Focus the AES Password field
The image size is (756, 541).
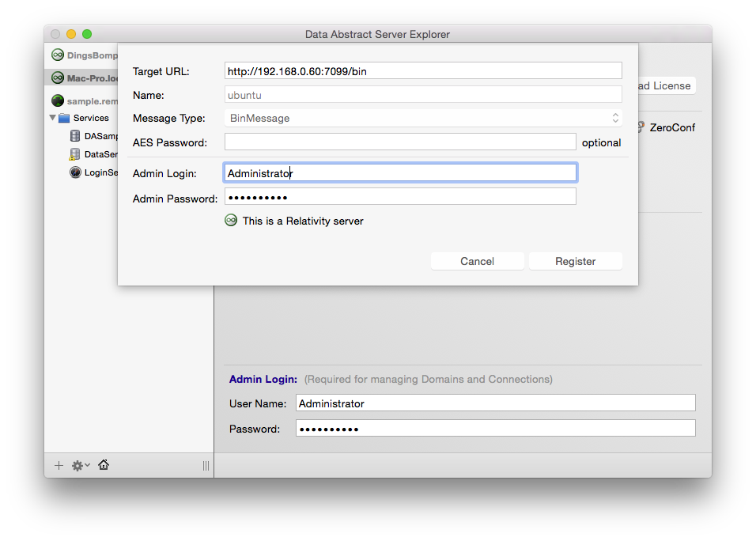pos(400,142)
